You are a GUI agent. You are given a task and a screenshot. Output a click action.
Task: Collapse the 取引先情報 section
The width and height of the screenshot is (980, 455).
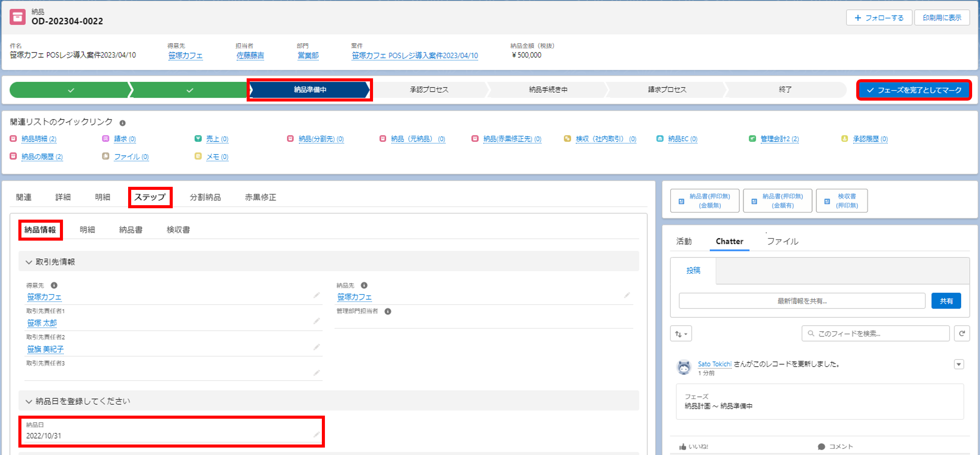pyautogui.click(x=29, y=262)
